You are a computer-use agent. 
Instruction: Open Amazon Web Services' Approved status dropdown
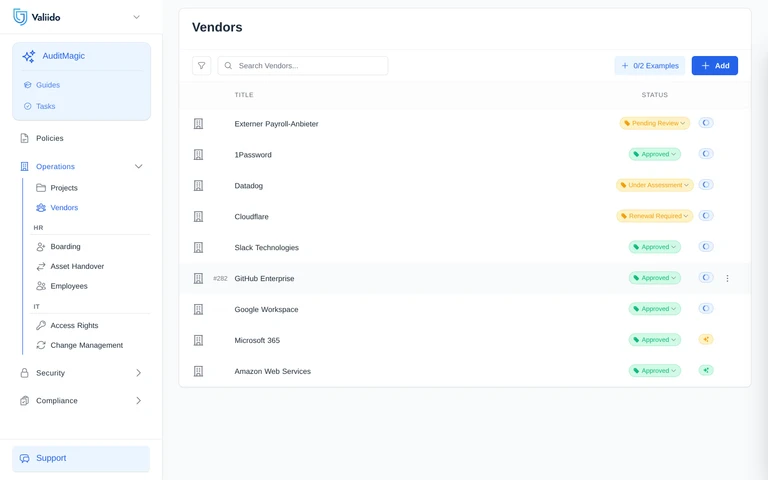coord(655,370)
